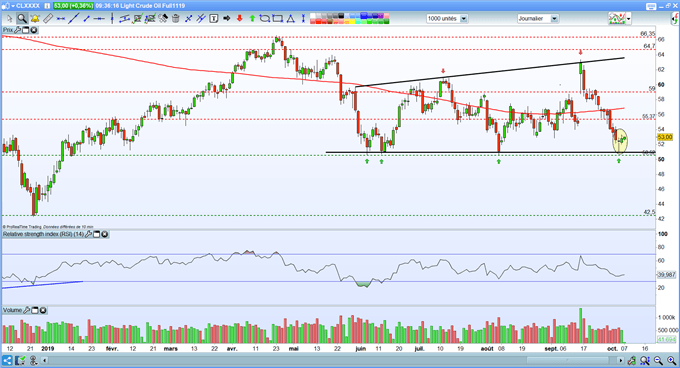
Task: Select the short segment line tool
Action: (x=86, y=19)
